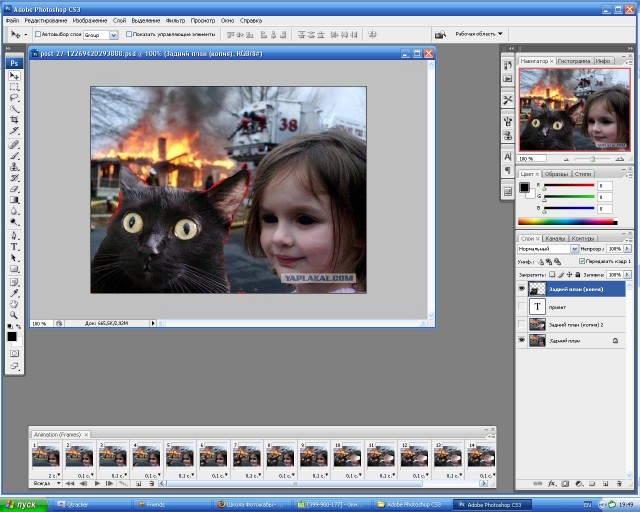Select first frame rewind button

click(x=70, y=483)
